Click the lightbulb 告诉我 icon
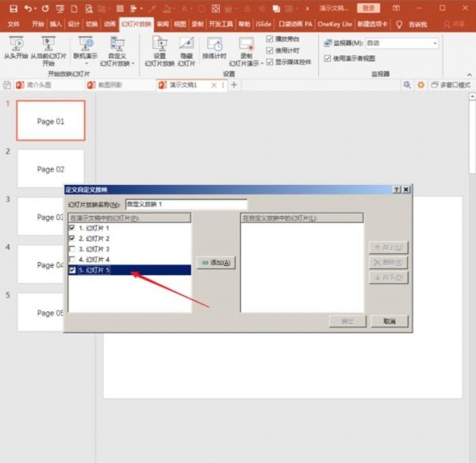 pyautogui.click(x=399, y=25)
